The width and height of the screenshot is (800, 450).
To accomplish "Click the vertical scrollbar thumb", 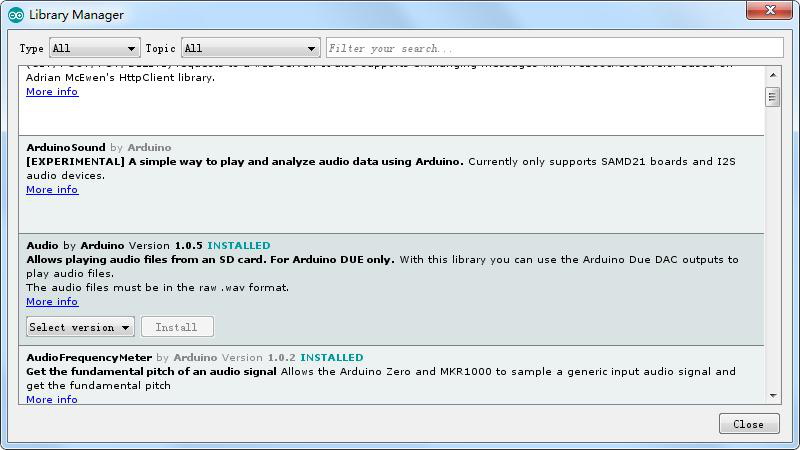I will tap(773, 97).
